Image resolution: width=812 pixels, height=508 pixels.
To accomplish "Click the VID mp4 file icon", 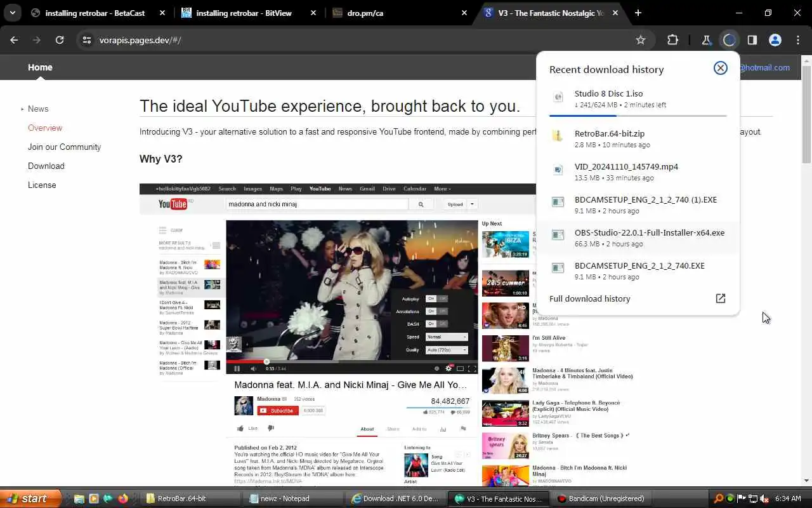I will [x=558, y=170].
